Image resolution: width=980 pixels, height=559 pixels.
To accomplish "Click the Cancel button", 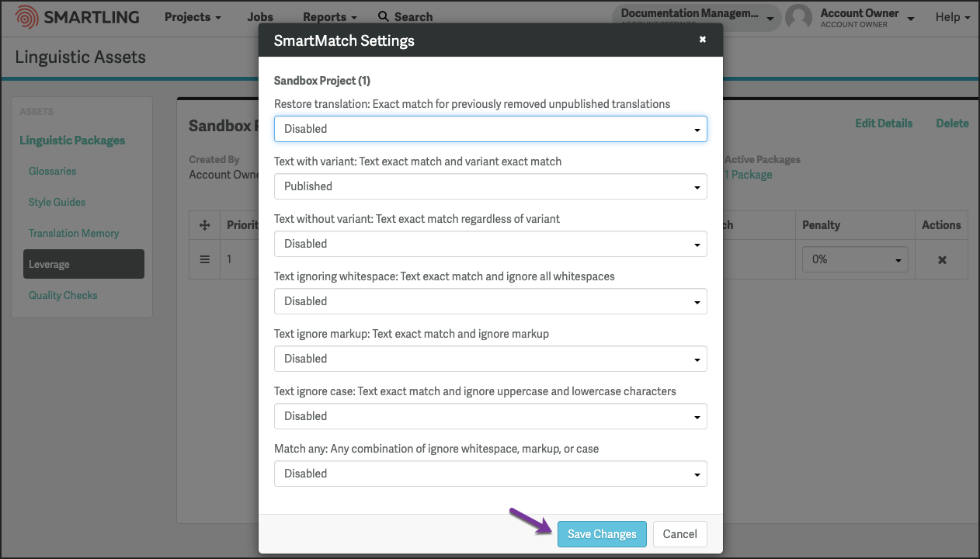I will pos(680,534).
